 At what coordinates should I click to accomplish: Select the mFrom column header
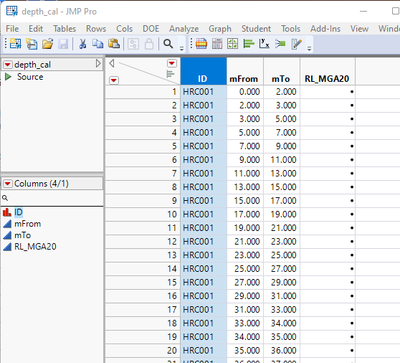click(x=245, y=71)
